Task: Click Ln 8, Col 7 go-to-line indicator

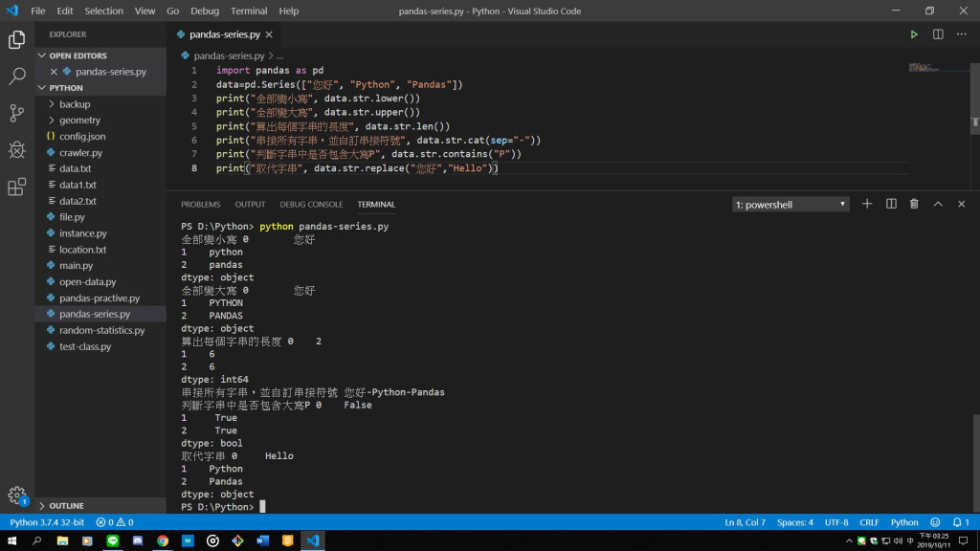Action: (745, 522)
